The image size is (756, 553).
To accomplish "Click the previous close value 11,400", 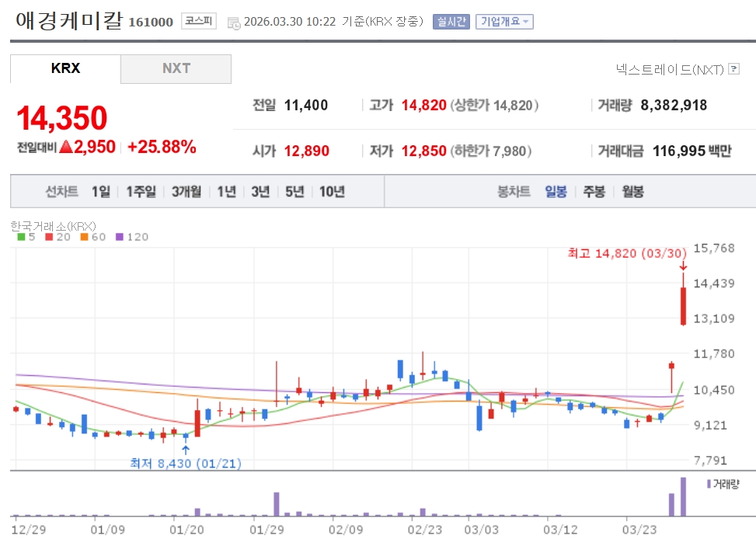I will (306, 105).
